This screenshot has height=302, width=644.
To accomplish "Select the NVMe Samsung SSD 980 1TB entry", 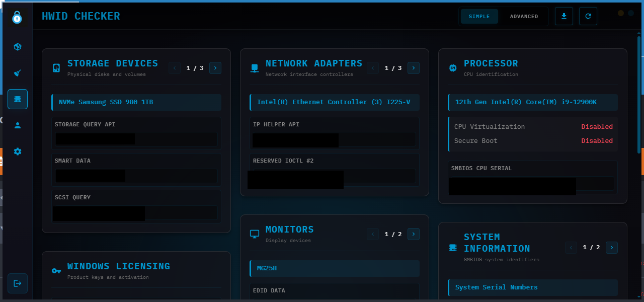I will point(136,102).
